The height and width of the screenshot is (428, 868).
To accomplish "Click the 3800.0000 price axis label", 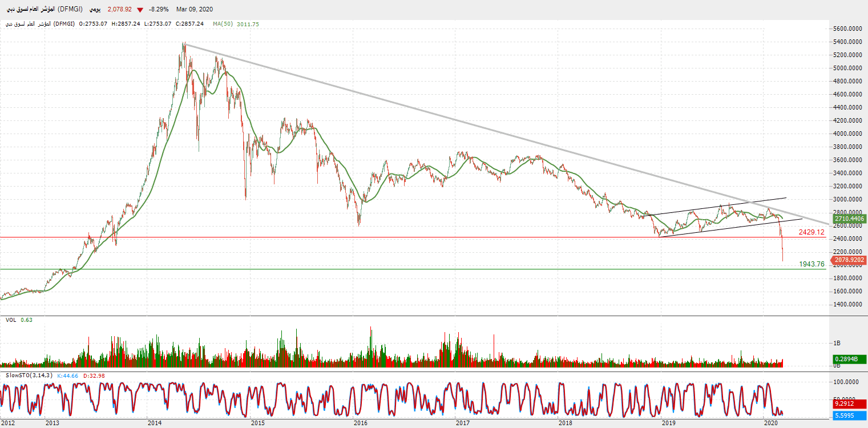I will click(847, 147).
